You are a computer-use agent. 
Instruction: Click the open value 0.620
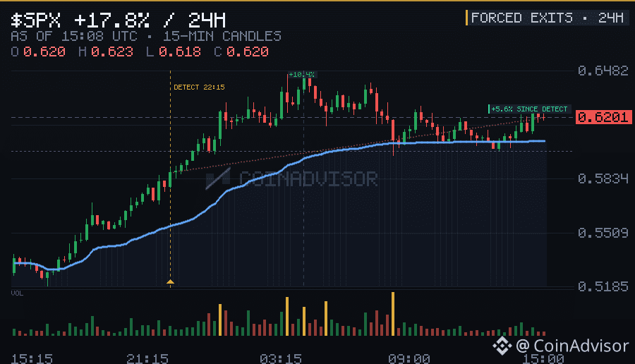click(44, 51)
